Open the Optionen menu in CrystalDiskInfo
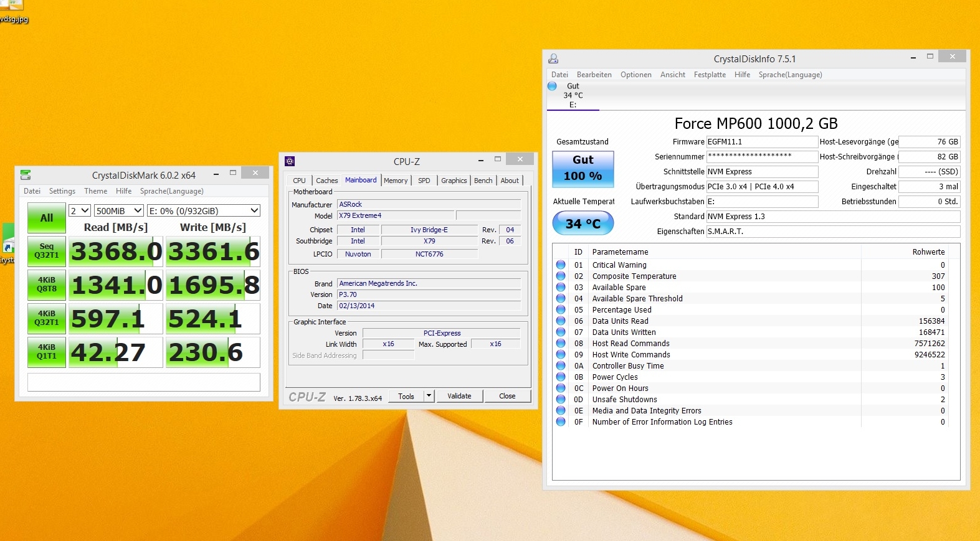Viewport: 980px width, 541px height. tap(636, 75)
